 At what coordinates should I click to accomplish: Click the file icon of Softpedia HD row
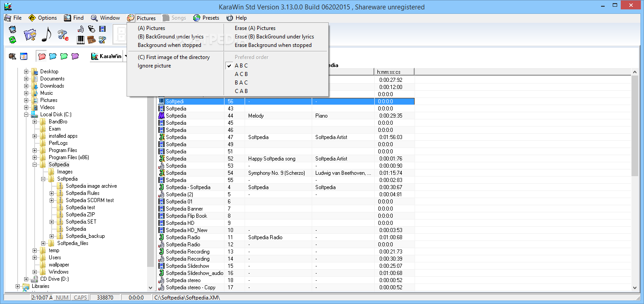[161, 223]
